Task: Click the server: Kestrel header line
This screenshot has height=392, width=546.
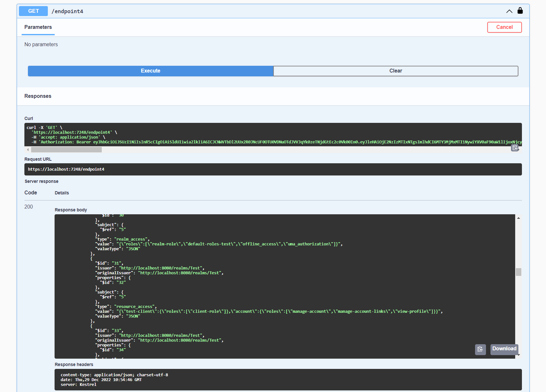Action: pos(78,385)
